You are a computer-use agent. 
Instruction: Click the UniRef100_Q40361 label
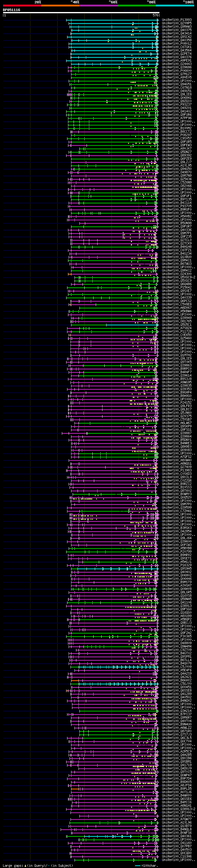pos(177,836)
